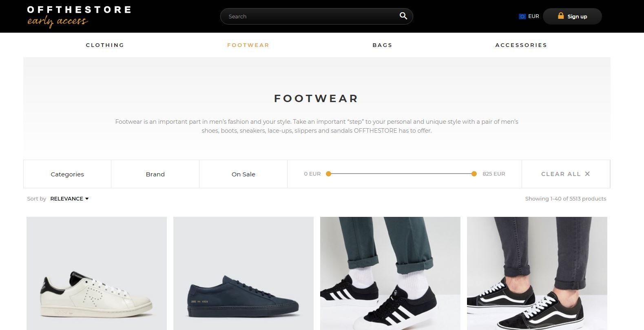644x330 pixels.
Task: Open the Sort by RELEVANCE dropdown
Action: (69, 198)
